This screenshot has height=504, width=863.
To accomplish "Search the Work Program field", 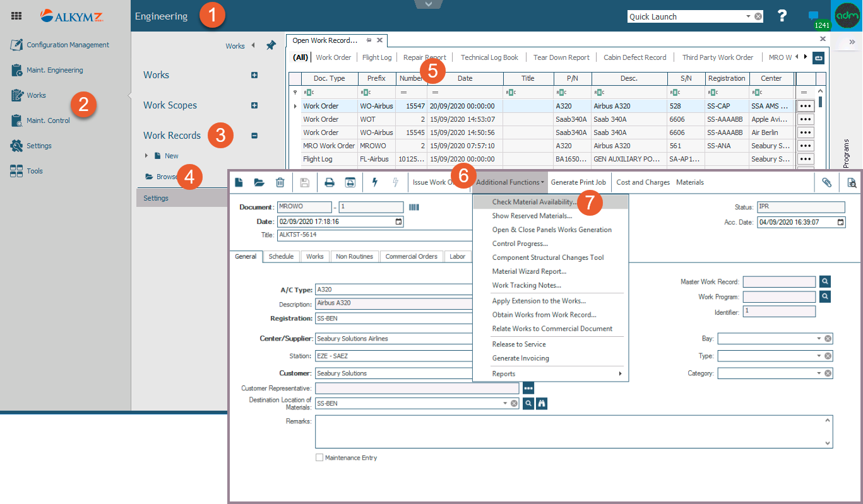I will (x=825, y=296).
